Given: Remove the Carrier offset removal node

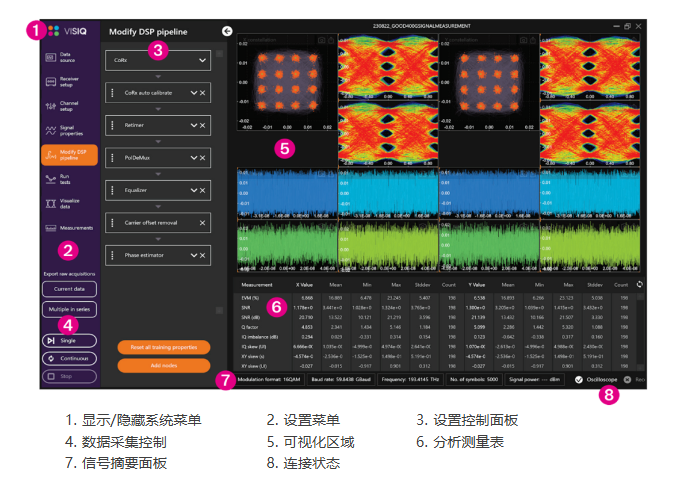Looking at the screenshot, I should tap(202, 223).
